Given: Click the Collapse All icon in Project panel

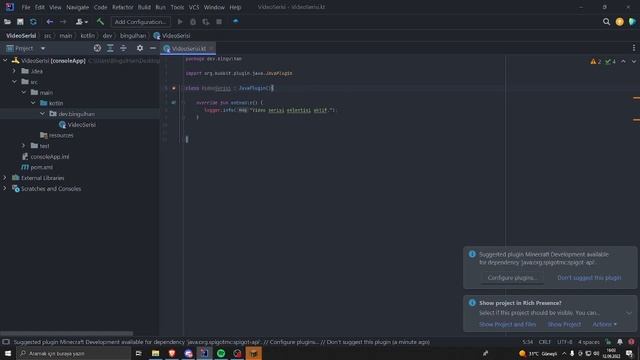Looking at the screenshot, I should coord(123,48).
